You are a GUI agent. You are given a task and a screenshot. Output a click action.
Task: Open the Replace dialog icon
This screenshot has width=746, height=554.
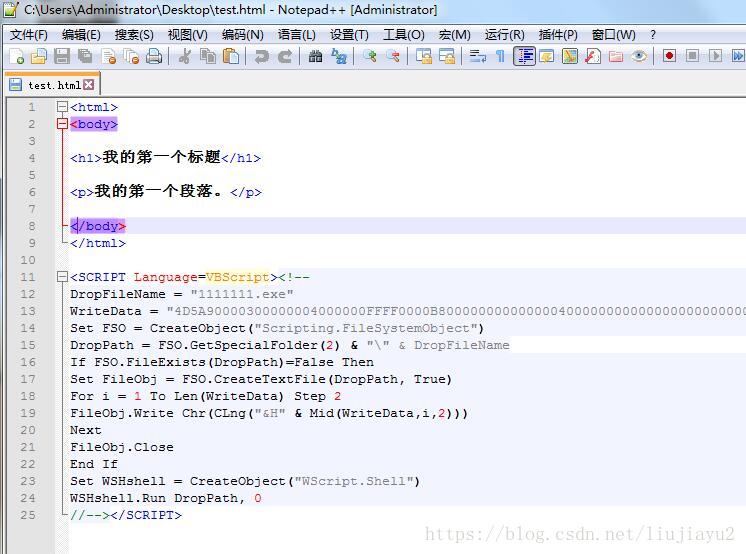click(339, 56)
